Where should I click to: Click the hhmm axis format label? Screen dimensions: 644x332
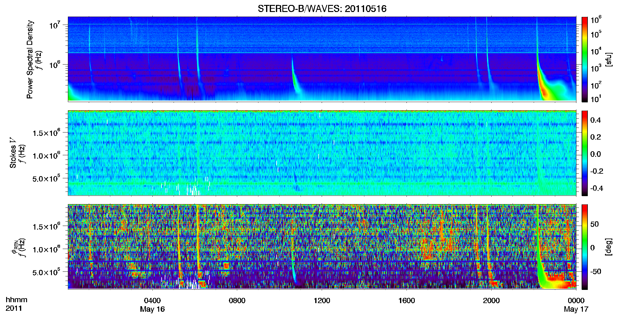click(17, 300)
